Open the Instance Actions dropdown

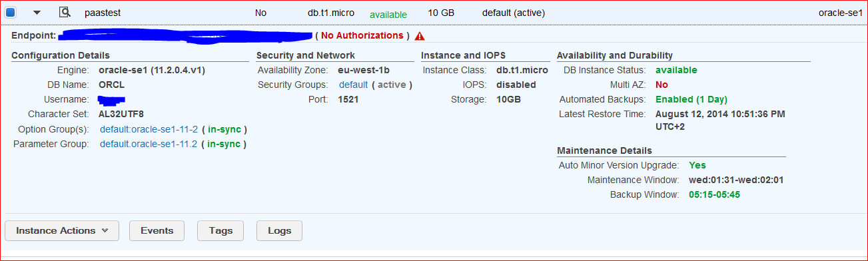click(62, 230)
